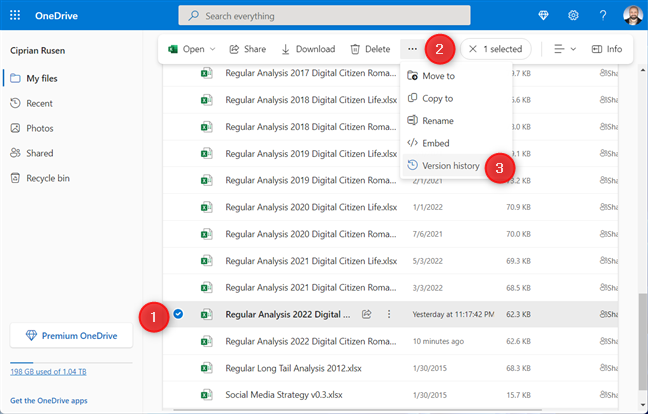Click Share in the toolbar
The width and height of the screenshot is (648, 414).
coord(248,49)
